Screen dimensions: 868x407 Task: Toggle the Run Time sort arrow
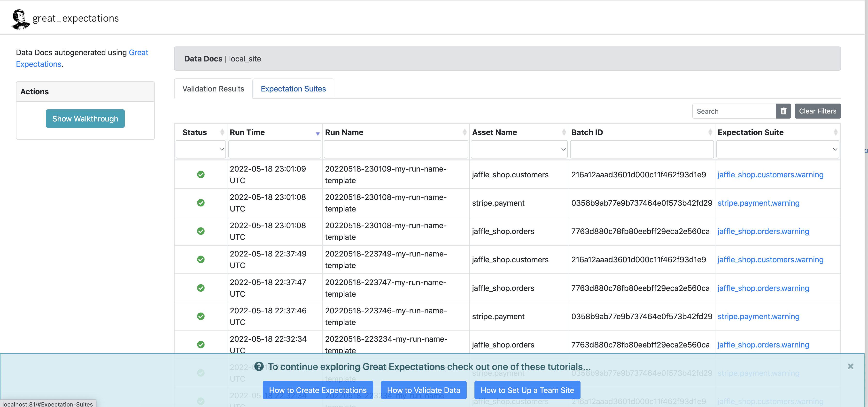click(318, 134)
